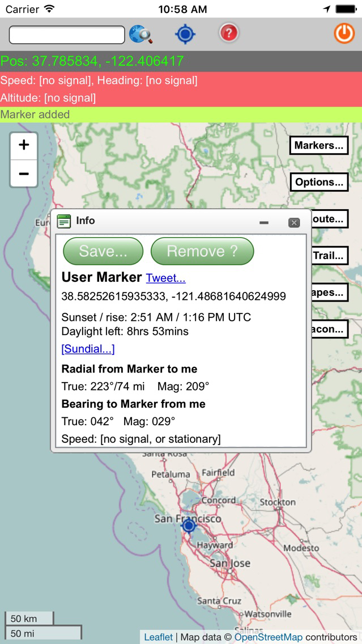
Task: Open the Options... menu
Action: point(319,182)
